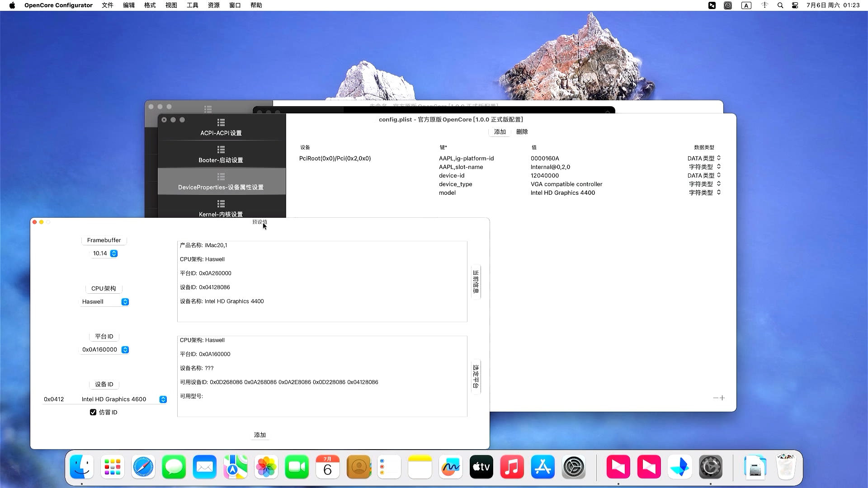This screenshot has width=868, height=488.
Task: Open the Apple menu
Action: pyautogui.click(x=12, y=5)
